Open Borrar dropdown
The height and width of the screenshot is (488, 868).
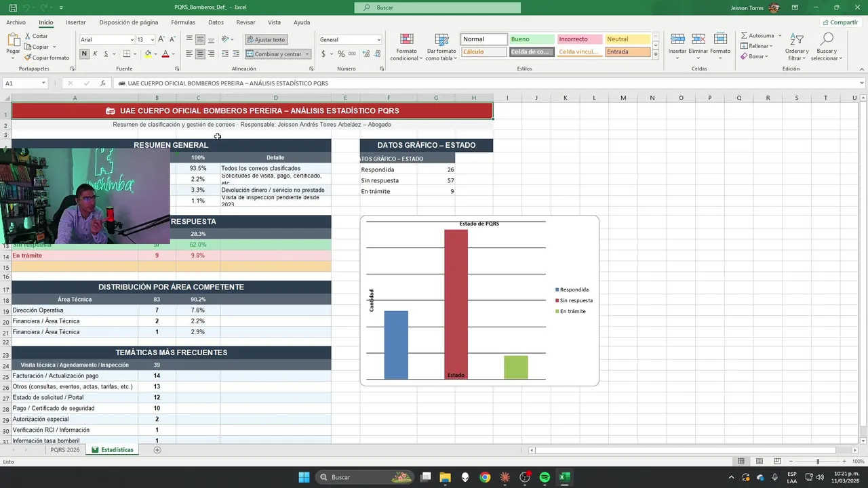tap(754, 56)
